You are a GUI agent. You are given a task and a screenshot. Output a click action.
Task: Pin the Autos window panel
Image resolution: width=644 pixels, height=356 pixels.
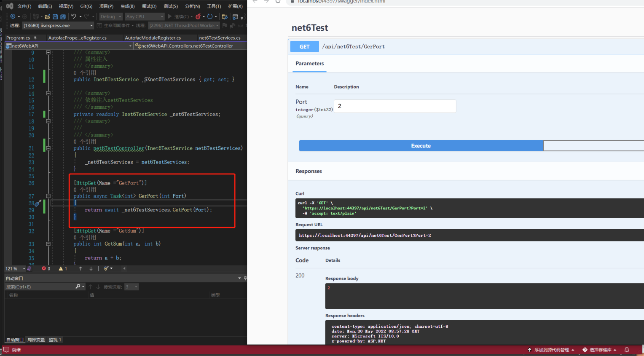(x=245, y=278)
